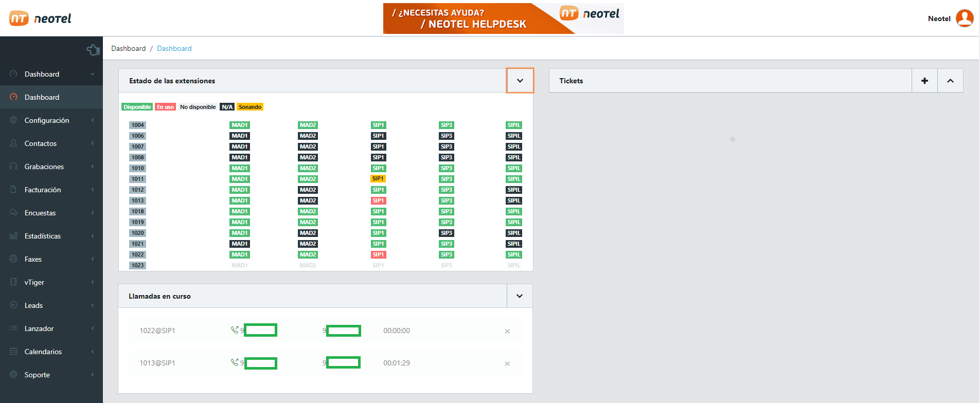Click the yellow Sonando legend label
The width and height of the screenshot is (980, 403).
tap(250, 107)
